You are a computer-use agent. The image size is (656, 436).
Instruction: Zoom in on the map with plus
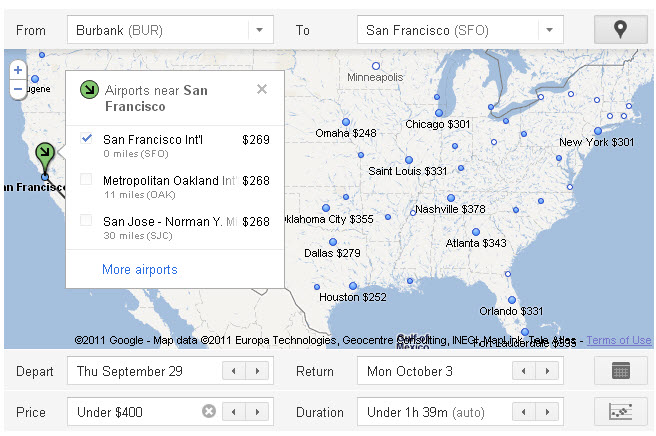[18, 70]
